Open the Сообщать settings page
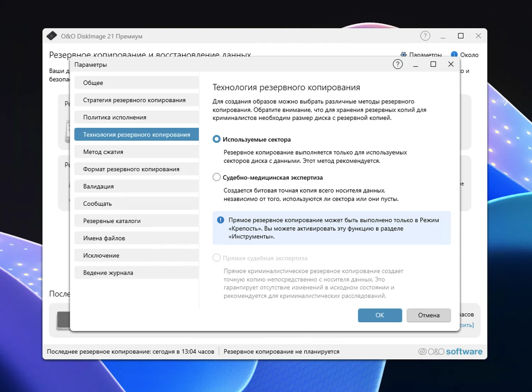This screenshot has height=392, width=532. point(137,204)
